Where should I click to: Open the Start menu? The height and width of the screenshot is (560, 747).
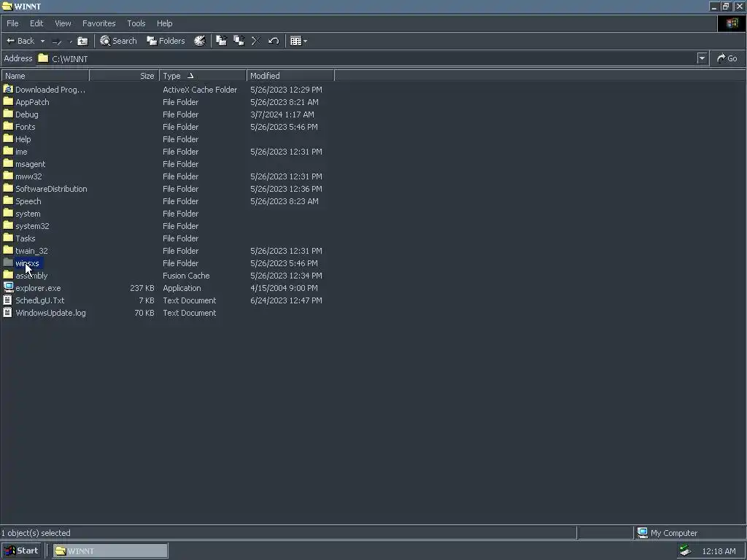21,551
